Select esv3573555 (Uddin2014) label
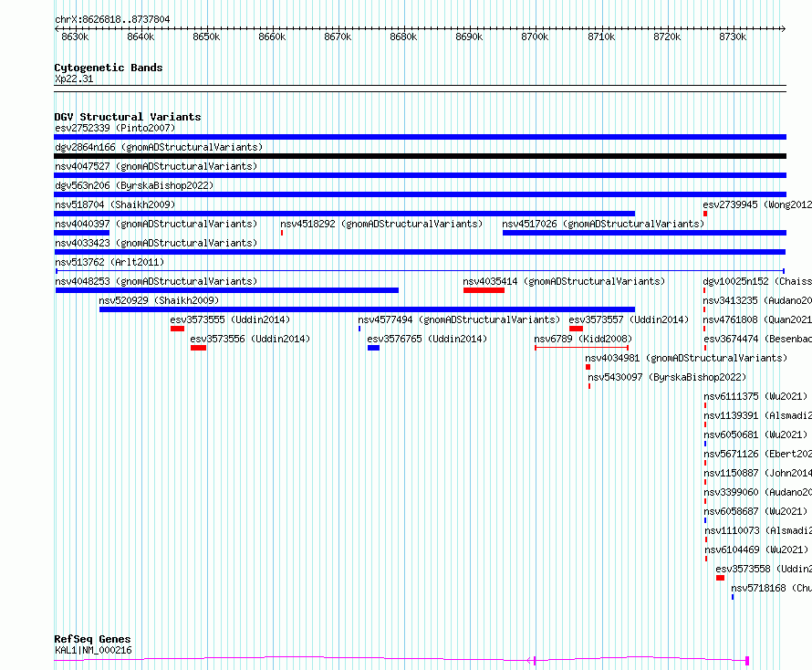Viewport: 812px width, 670px height. (230, 319)
